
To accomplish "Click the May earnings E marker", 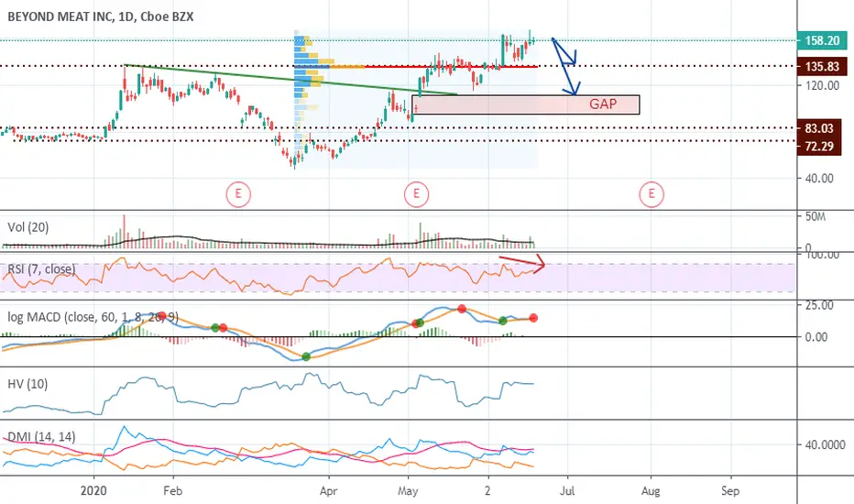I will click(x=416, y=194).
